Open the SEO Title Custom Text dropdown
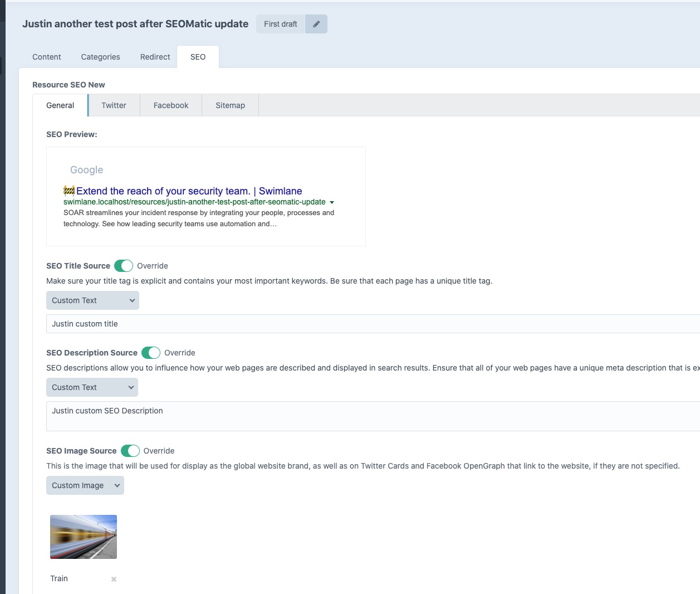This screenshot has height=594, width=700. pos(92,300)
